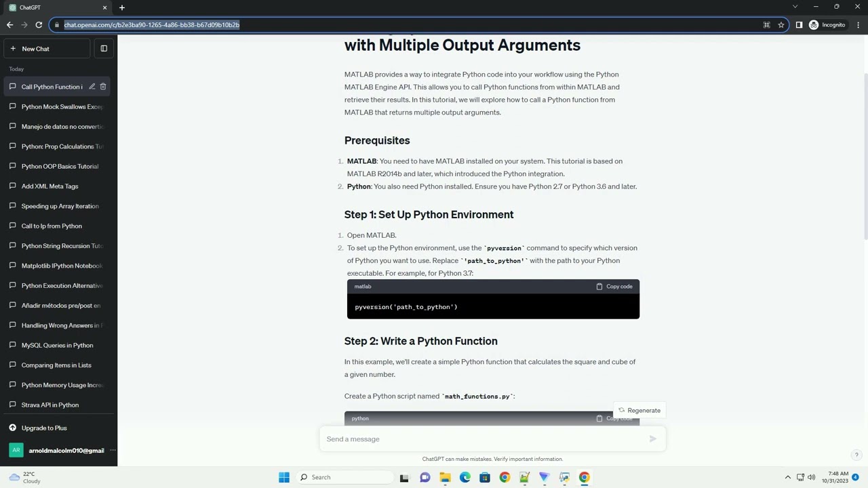This screenshot has height=488, width=868.
Task: Open File Explorer from the taskbar
Action: coord(445,477)
